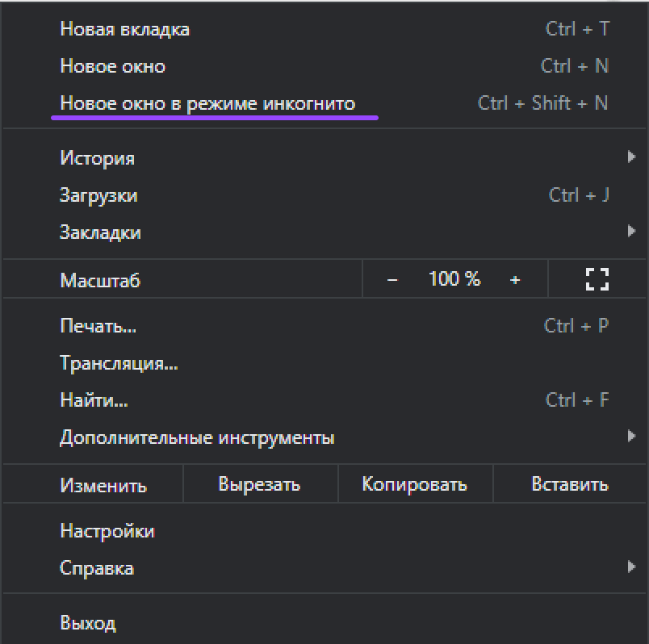Open Настройки from the menu

[x=324, y=531]
